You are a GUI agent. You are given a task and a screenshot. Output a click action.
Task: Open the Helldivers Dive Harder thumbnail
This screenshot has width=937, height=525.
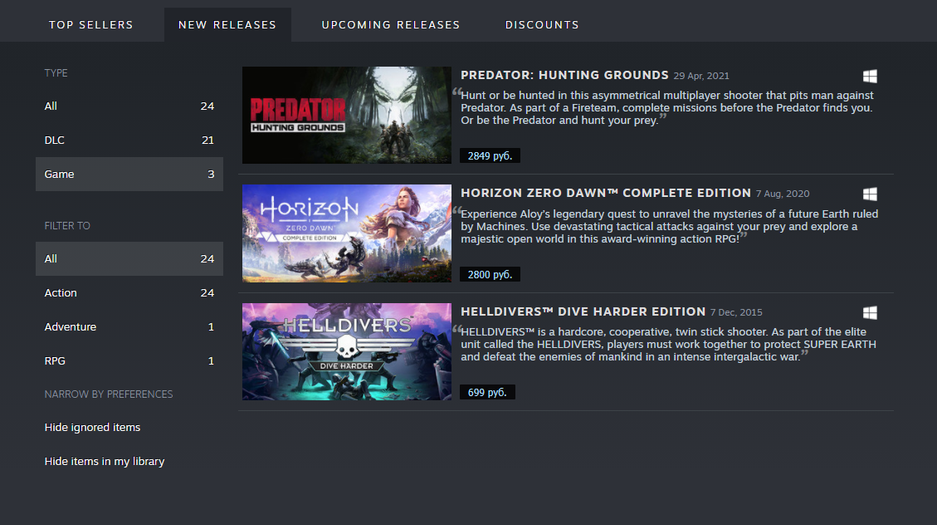coord(347,351)
